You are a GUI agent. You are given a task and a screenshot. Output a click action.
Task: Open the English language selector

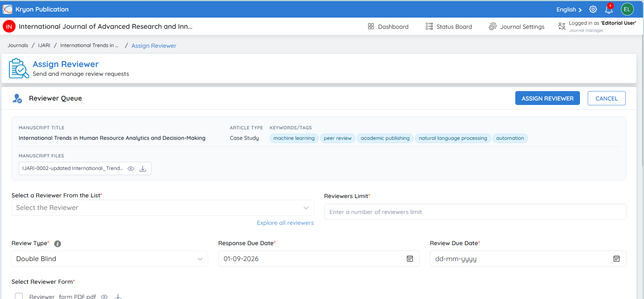click(x=569, y=9)
